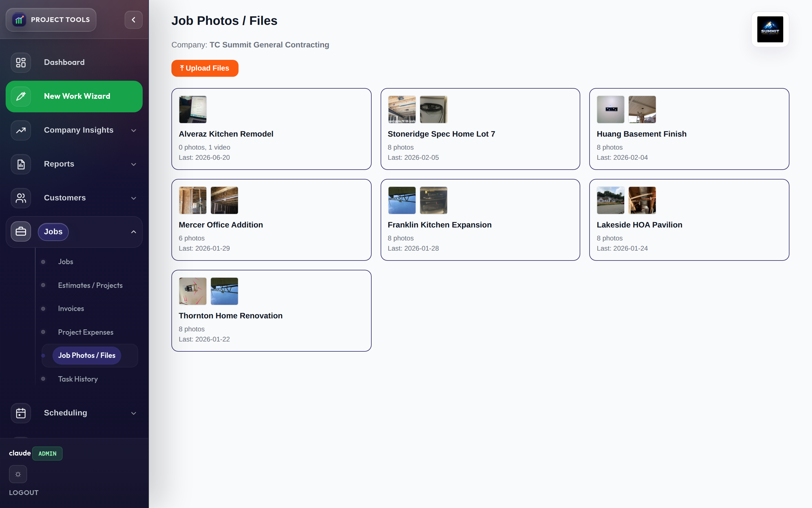Viewport: 812px width, 508px height.
Task: Click the Summit company logo
Action: coord(770,29)
